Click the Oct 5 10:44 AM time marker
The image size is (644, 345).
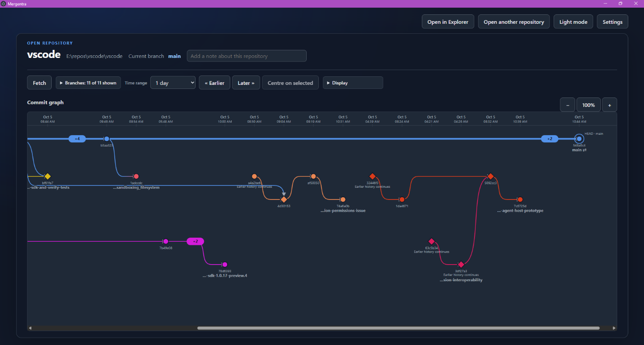coord(579,119)
